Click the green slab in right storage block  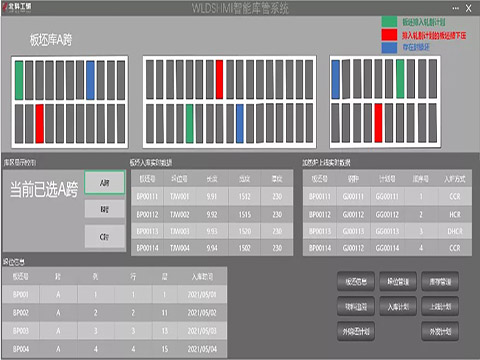pos(400,79)
